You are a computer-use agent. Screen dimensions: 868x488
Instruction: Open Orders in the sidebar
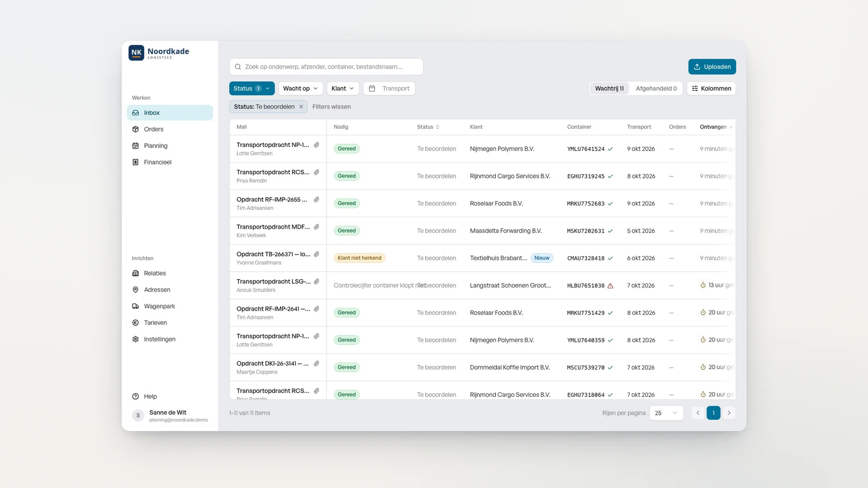pyautogui.click(x=170, y=129)
